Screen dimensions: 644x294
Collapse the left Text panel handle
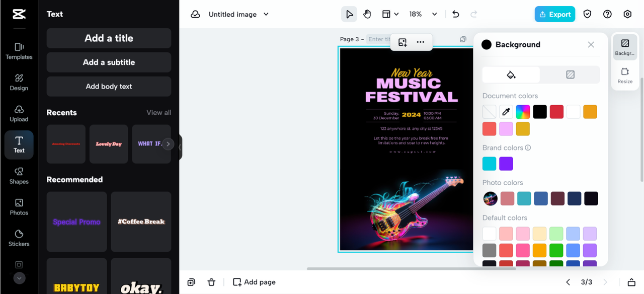pyautogui.click(x=180, y=148)
